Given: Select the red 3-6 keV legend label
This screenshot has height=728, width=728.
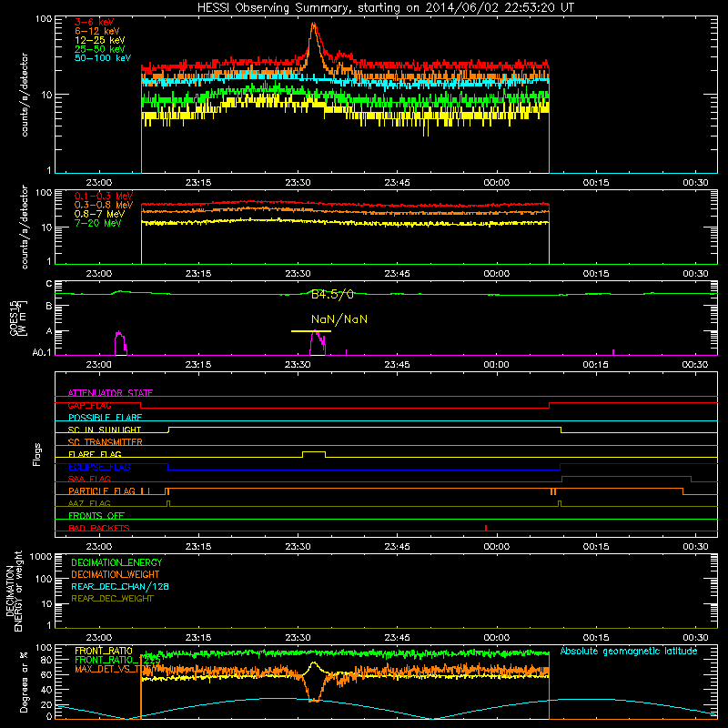Looking at the screenshot, I should pos(95,22).
